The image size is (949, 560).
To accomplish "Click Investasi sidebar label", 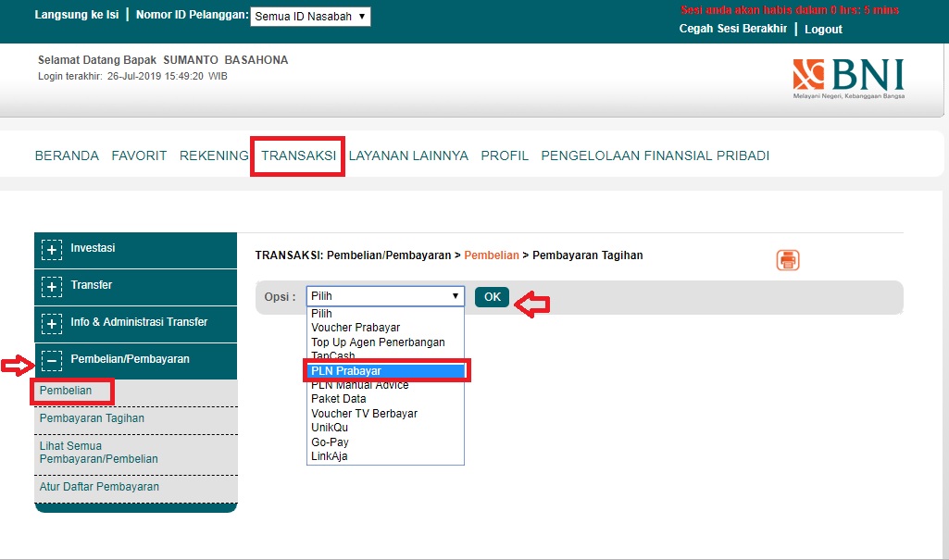I will [93, 248].
